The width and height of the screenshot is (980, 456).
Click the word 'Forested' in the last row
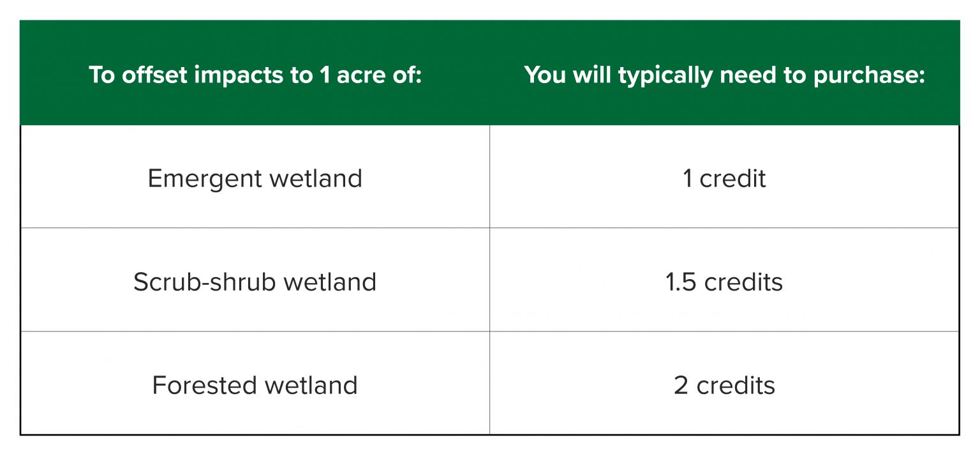205,384
